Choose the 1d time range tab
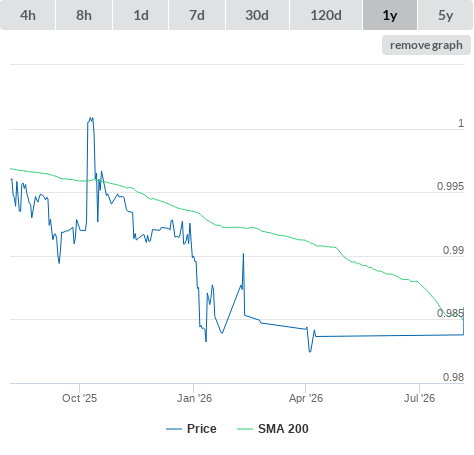This screenshot has width=474, height=455. [141, 15]
